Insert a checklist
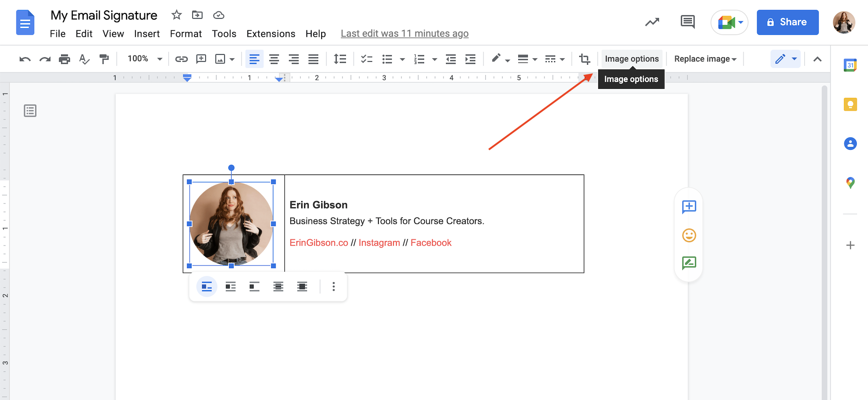This screenshot has height=400, width=868. (x=367, y=59)
